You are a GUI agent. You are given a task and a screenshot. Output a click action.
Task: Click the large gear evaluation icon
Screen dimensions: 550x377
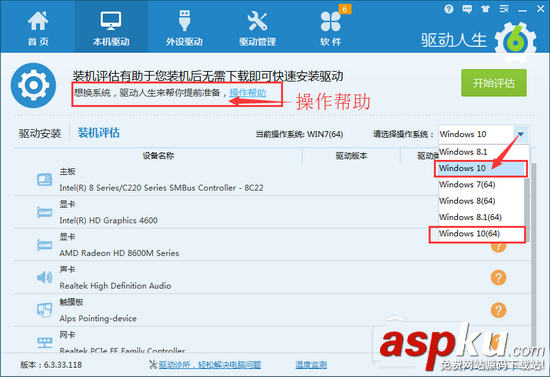pyautogui.click(x=33, y=85)
